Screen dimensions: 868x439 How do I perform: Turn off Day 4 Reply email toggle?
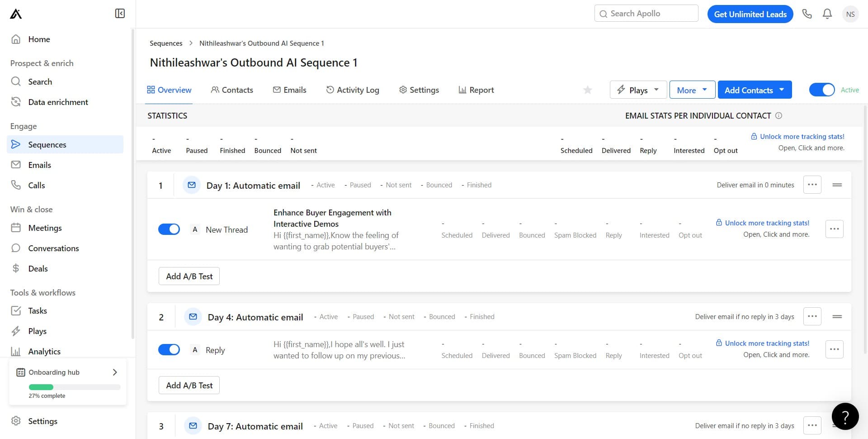169,350
